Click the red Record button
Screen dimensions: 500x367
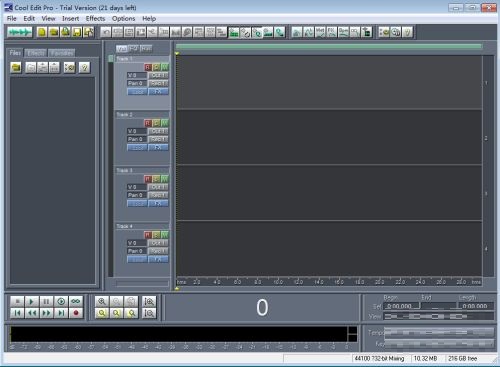coord(76,313)
